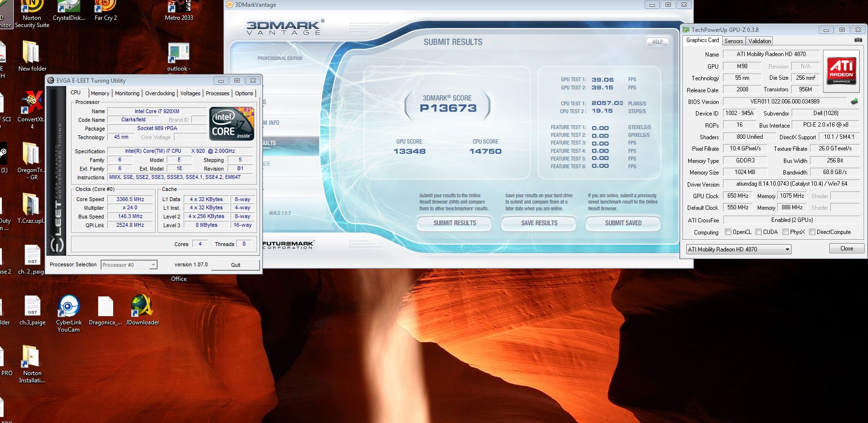
Task: Select the Graphics Card tab in GPU-Z
Action: (x=703, y=40)
